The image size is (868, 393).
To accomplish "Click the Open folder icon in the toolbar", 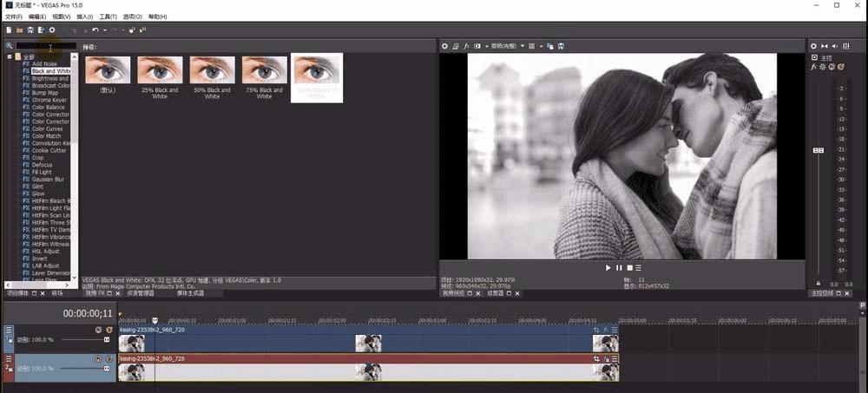I will [19, 30].
